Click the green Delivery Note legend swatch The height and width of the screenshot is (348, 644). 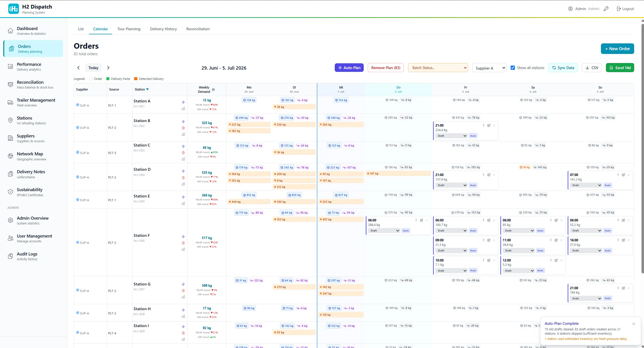point(108,79)
